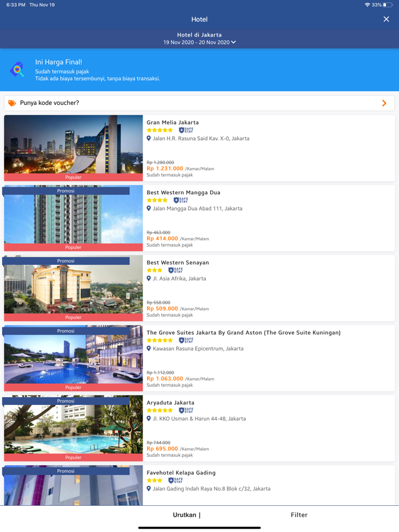
Task: Tap Promosi ribbon on The Grove Suites
Action: coord(66,331)
